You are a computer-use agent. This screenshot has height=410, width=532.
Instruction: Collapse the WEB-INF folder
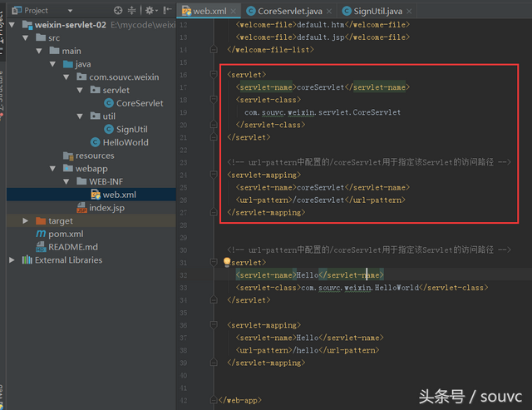[66, 181]
